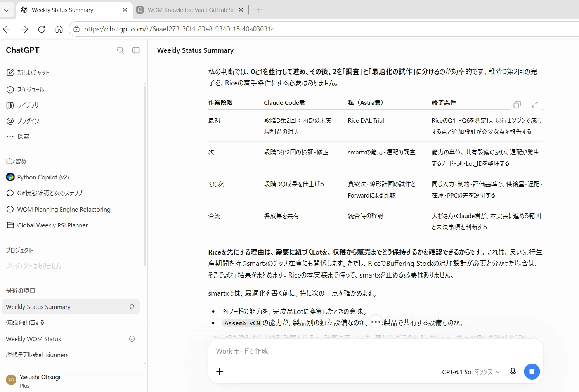Click plus icon to add attachments
This screenshot has height=392, width=579.
[x=219, y=371]
